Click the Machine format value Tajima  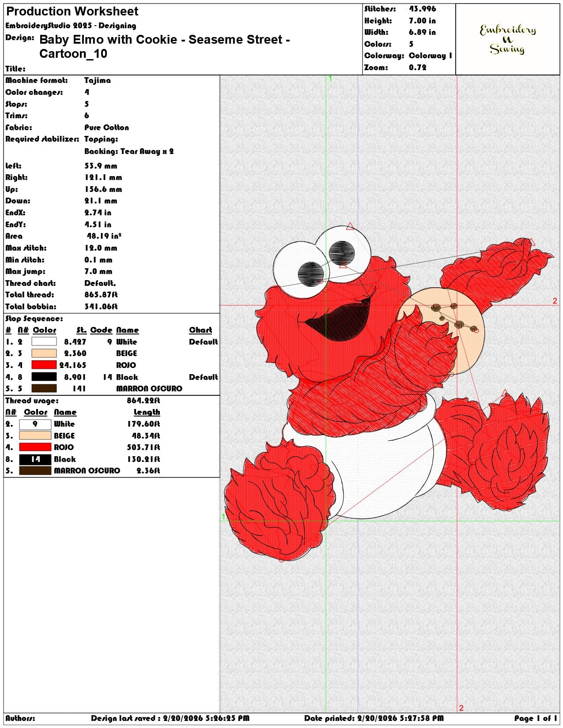point(98,80)
